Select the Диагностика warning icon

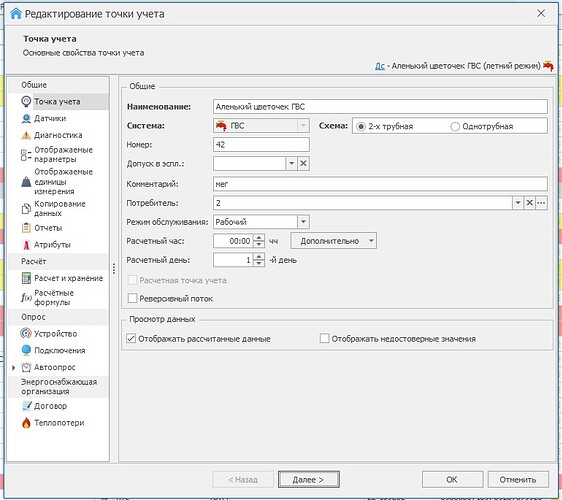click(x=26, y=135)
